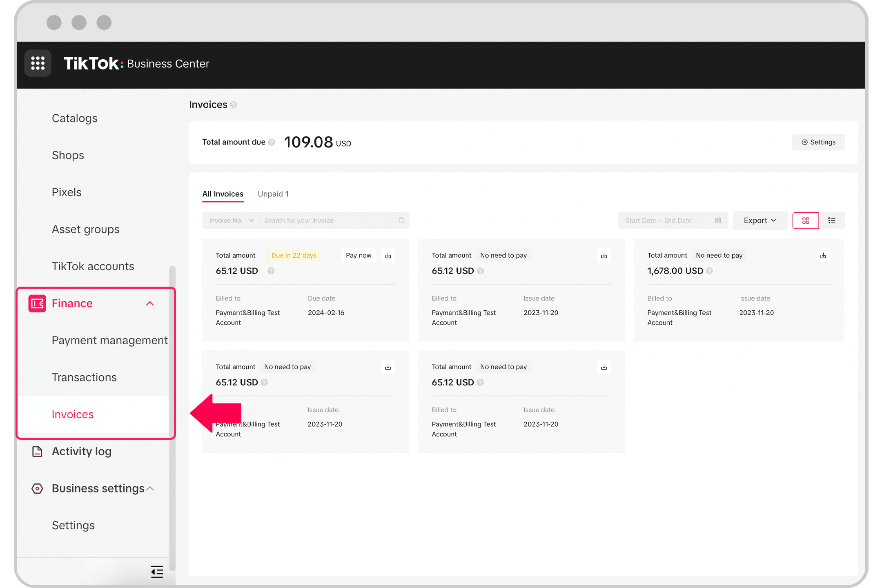
Task: Open the Transactions menu item
Action: [x=84, y=376]
